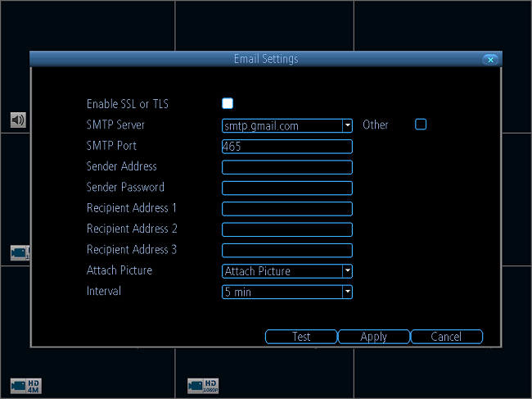532x399 pixels.
Task: Click the camera icon behind dialog's left edge
Action: click(20, 252)
